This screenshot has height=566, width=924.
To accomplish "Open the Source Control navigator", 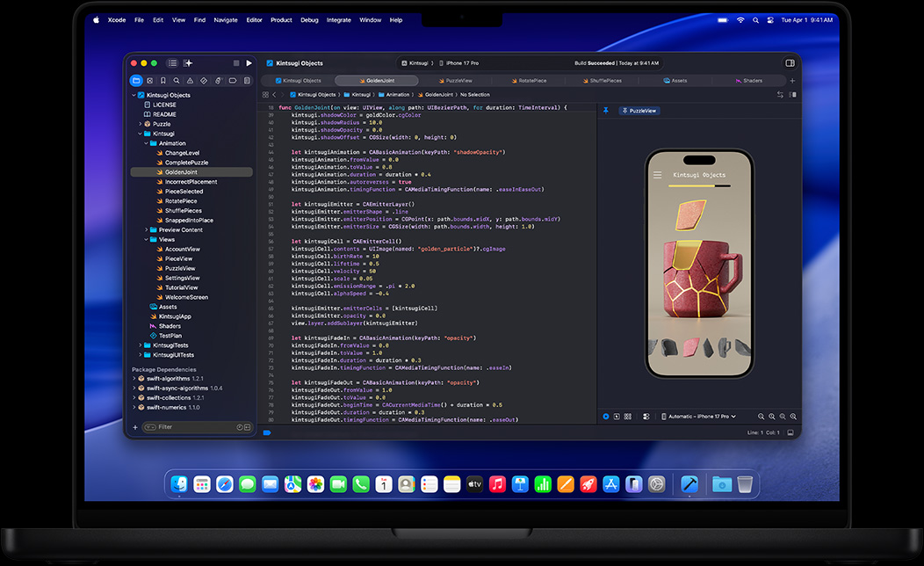I will coord(150,80).
